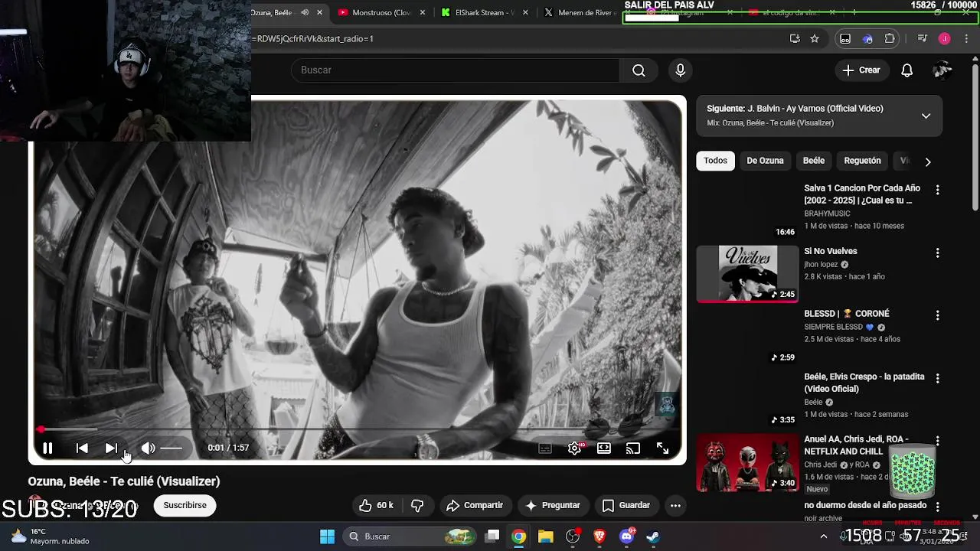
Task: Open Brave browser from the taskbar
Action: click(599, 536)
